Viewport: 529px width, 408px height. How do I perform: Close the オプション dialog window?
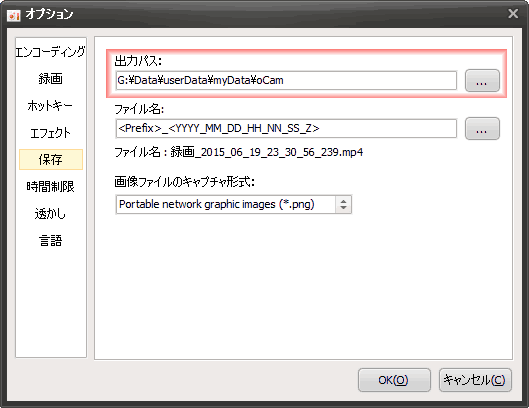pos(513,14)
